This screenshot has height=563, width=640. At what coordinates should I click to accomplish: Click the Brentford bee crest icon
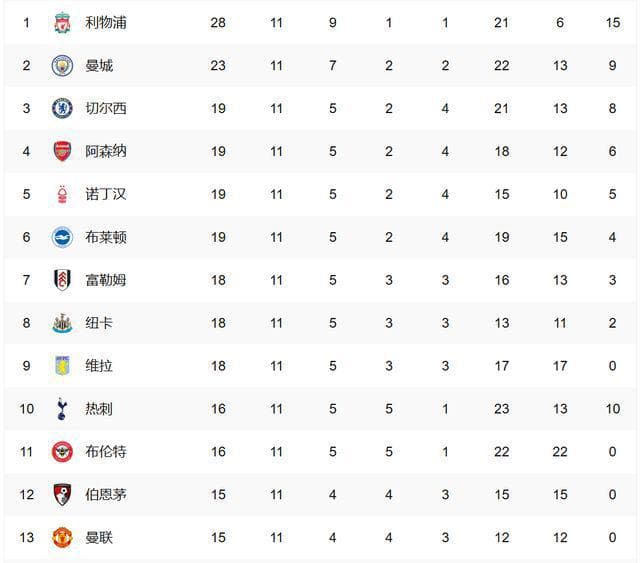point(62,452)
